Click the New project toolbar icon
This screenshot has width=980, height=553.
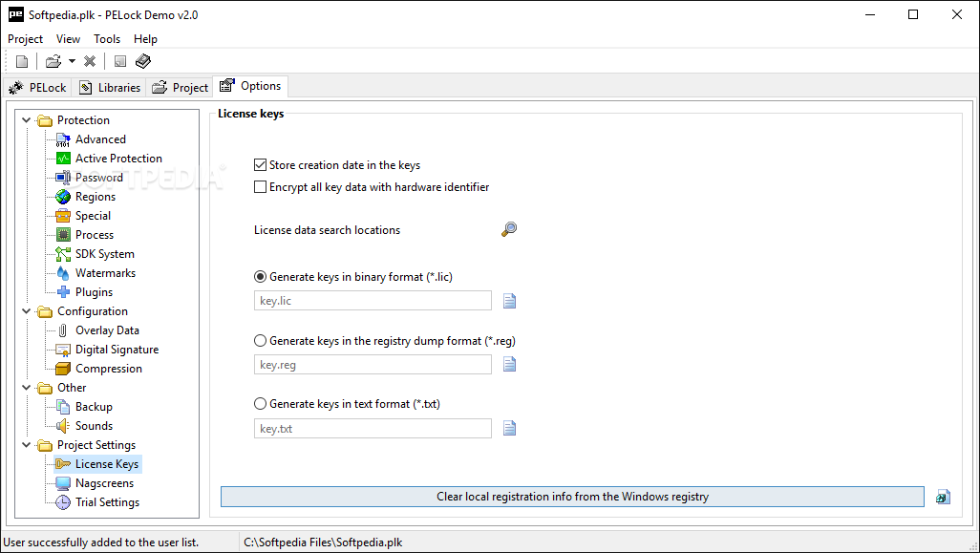coord(22,61)
